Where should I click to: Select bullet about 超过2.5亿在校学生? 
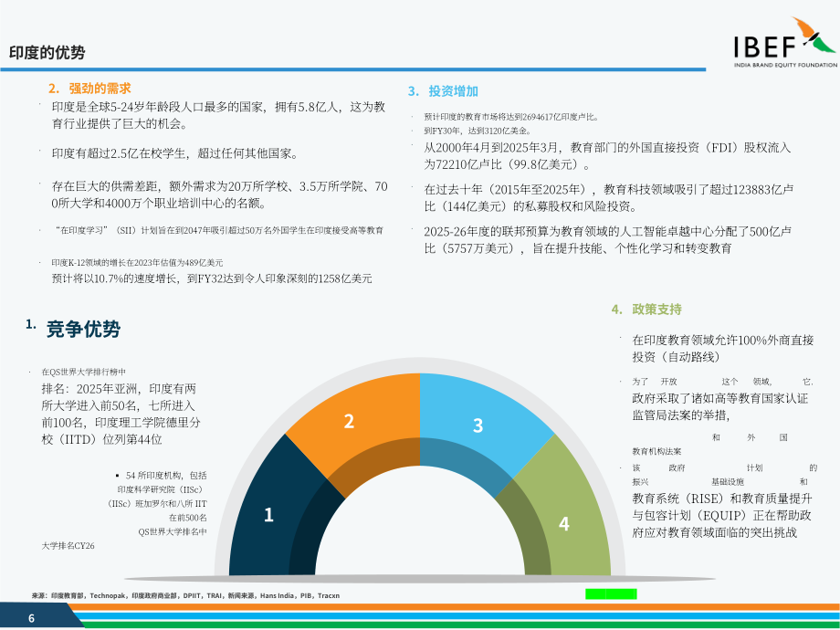point(174,153)
